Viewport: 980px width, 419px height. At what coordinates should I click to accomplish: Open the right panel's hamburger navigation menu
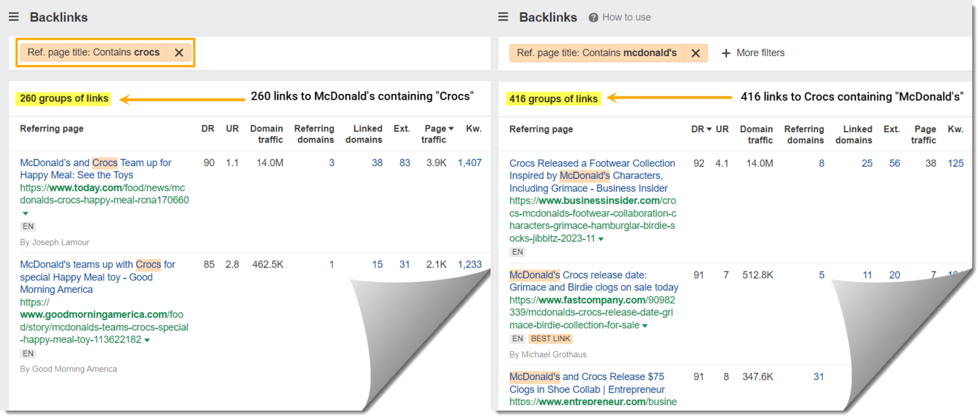(x=503, y=17)
